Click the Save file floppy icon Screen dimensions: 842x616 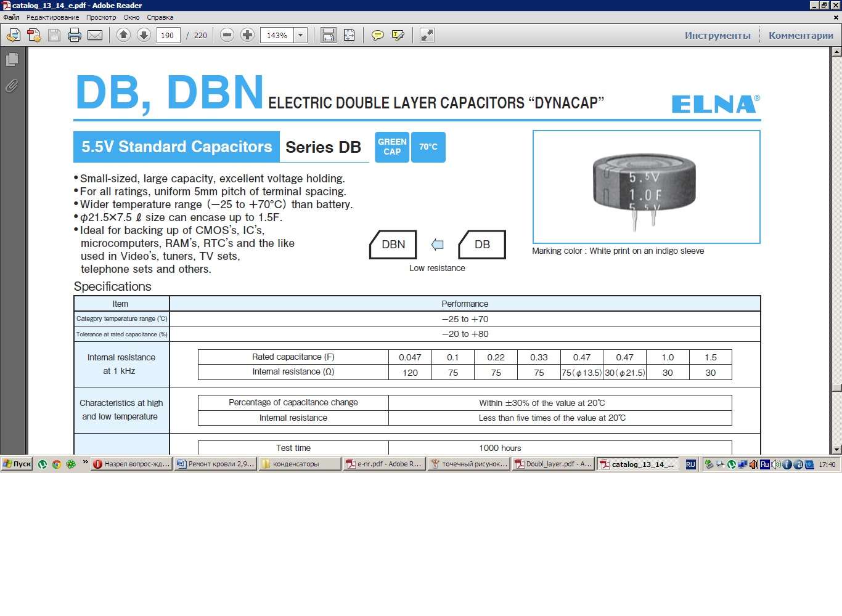click(x=54, y=35)
